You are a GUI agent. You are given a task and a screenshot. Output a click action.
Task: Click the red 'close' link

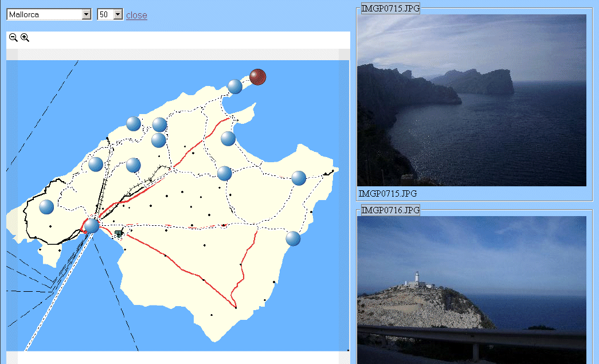(136, 15)
